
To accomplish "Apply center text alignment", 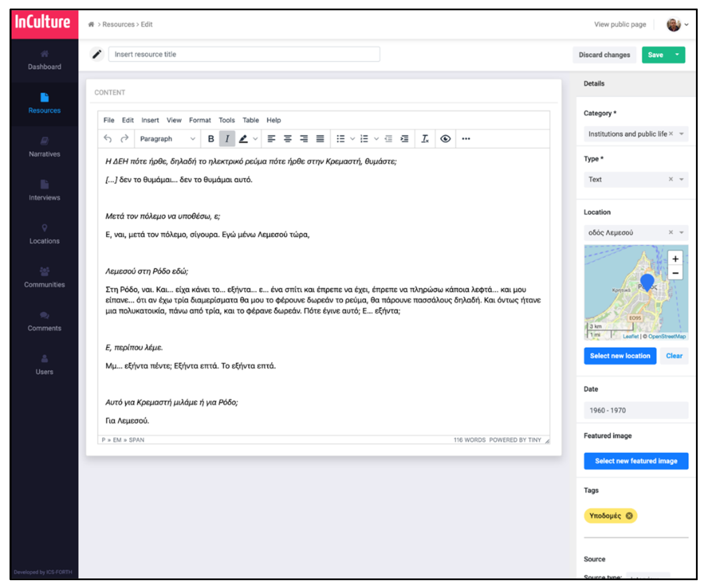I will 287,139.
